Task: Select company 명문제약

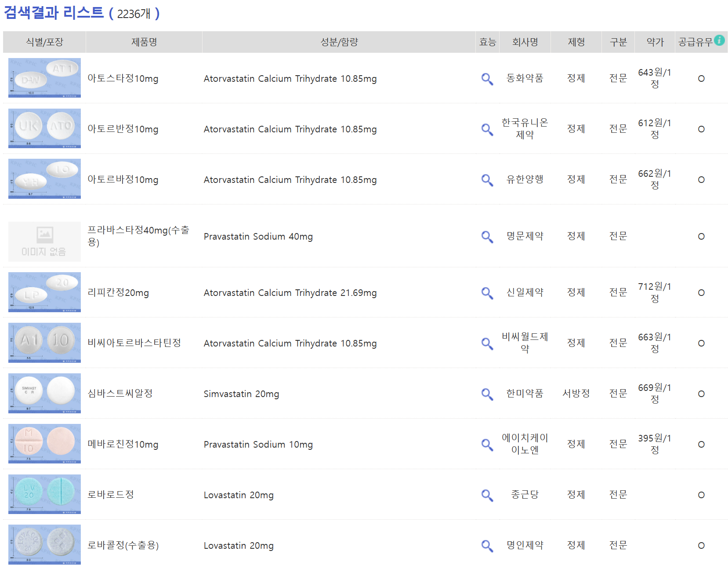Action: [525, 236]
